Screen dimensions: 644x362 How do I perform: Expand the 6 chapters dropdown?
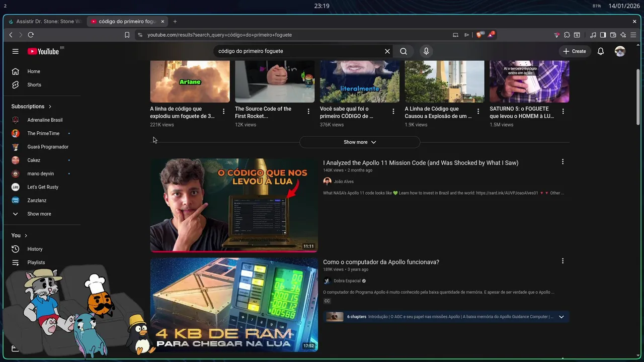point(561,317)
